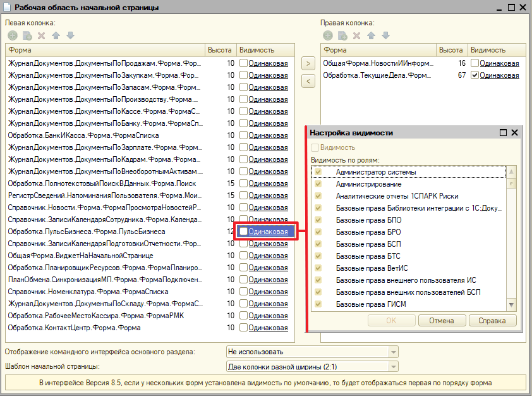532x396 pixels.
Task: Select row ОбщаяФорма.ВиджетНаНачальнойСтранице
Action: point(80,256)
